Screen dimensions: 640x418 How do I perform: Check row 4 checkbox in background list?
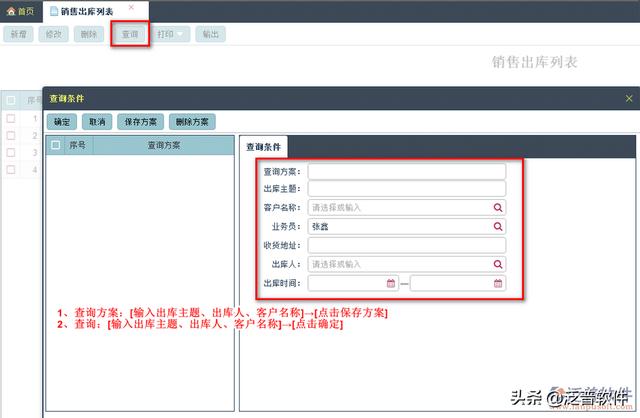pos(11,169)
